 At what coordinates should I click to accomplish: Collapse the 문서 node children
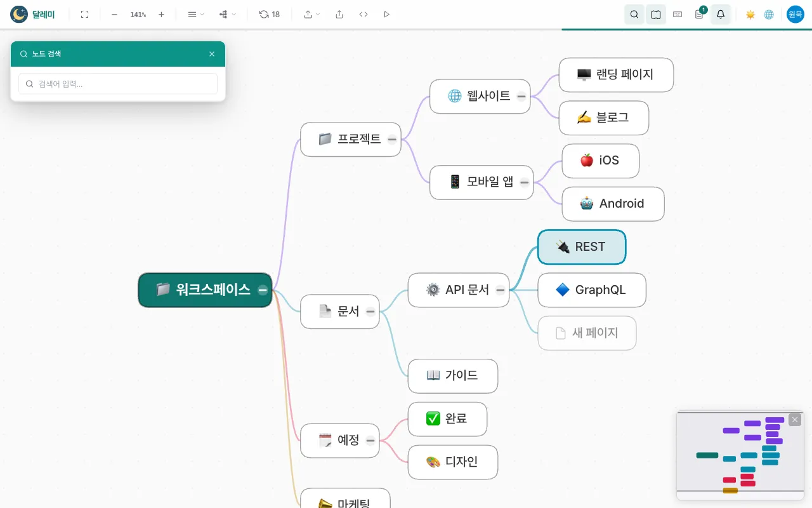tap(370, 312)
